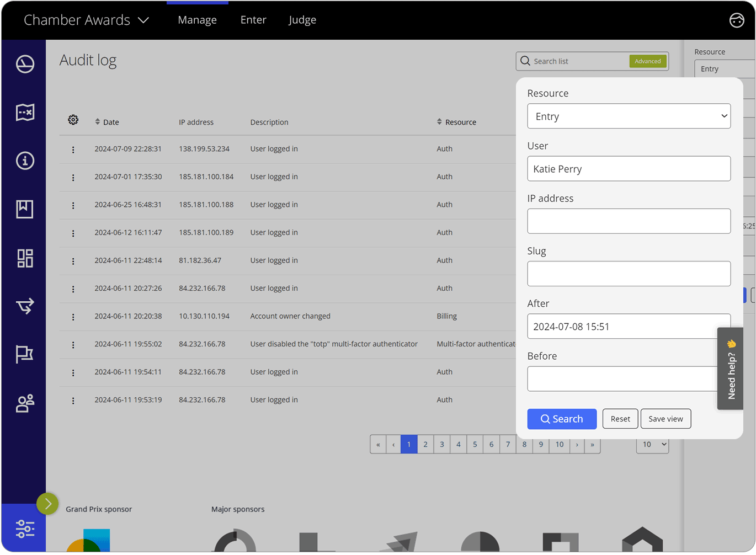This screenshot has height=555, width=756.
Task: Click the blue Search button
Action: click(562, 419)
